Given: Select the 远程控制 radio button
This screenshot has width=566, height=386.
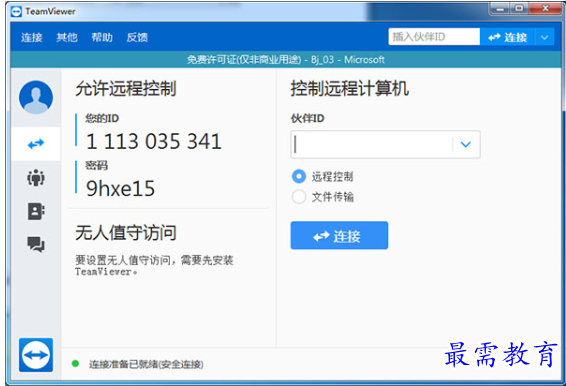Looking at the screenshot, I should point(299,176).
